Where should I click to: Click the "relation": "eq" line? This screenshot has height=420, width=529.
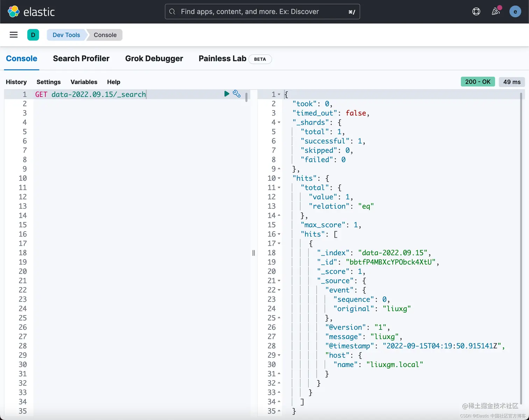[341, 206]
